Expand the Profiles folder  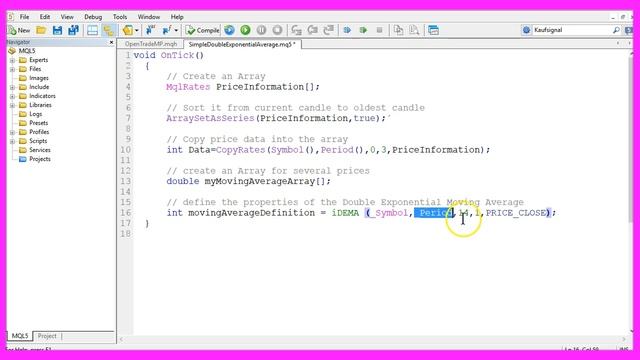click(x=12, y=132)
